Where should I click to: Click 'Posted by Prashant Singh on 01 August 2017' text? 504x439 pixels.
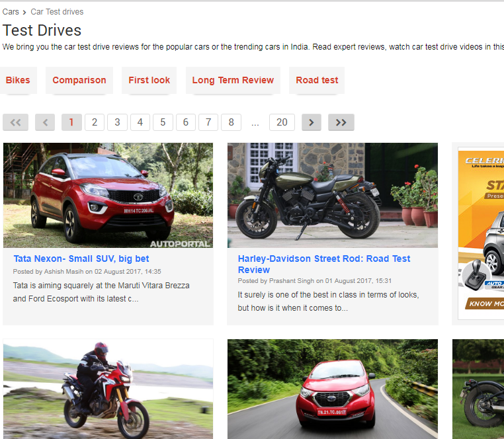pyautogui.click(x=315, y=281)
